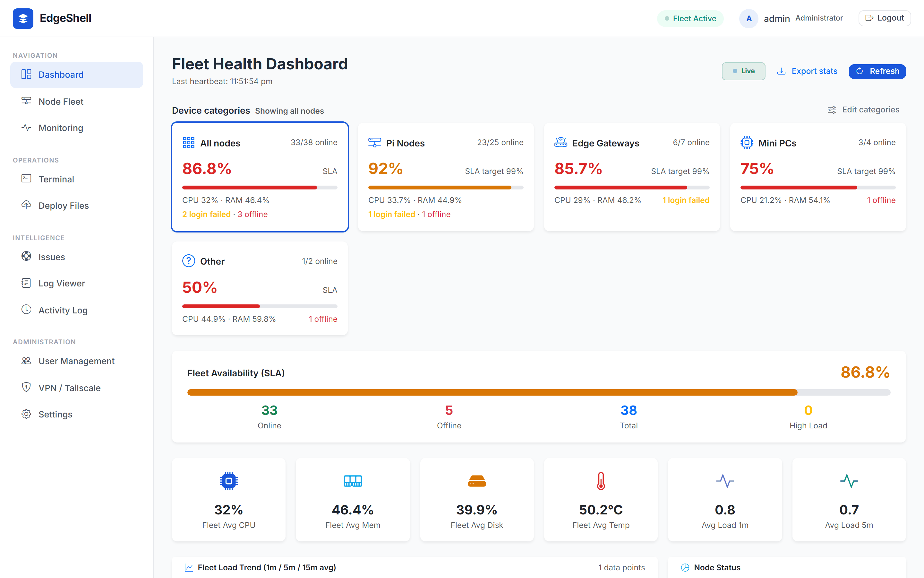The image size is (924, 578).
Task: Toggle the Live updates indicator
Action: point(743,71)
